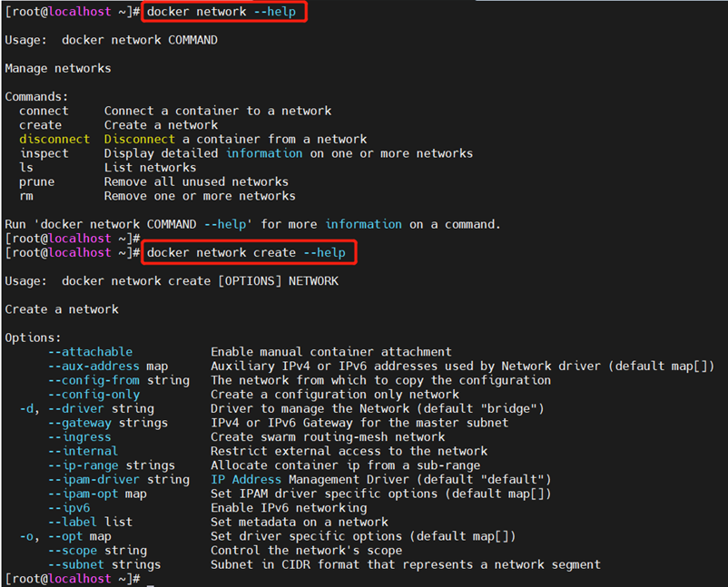Click the '--config-from string' option
This screenshot has height=587, width=728.
(118, 380)
